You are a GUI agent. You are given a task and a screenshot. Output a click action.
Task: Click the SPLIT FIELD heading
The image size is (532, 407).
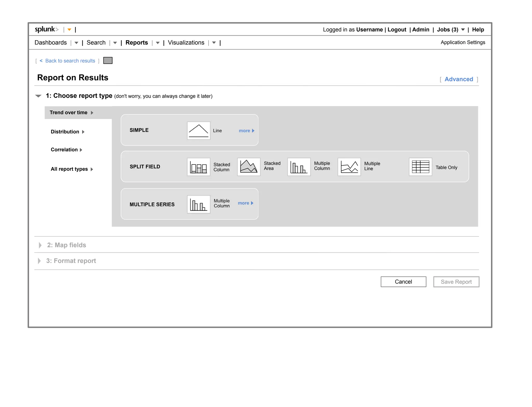(x=145, y=167)
